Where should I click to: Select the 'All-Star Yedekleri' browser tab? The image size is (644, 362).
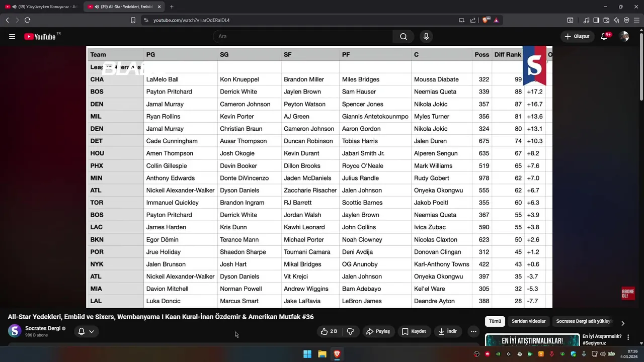[x=123, y=7]
